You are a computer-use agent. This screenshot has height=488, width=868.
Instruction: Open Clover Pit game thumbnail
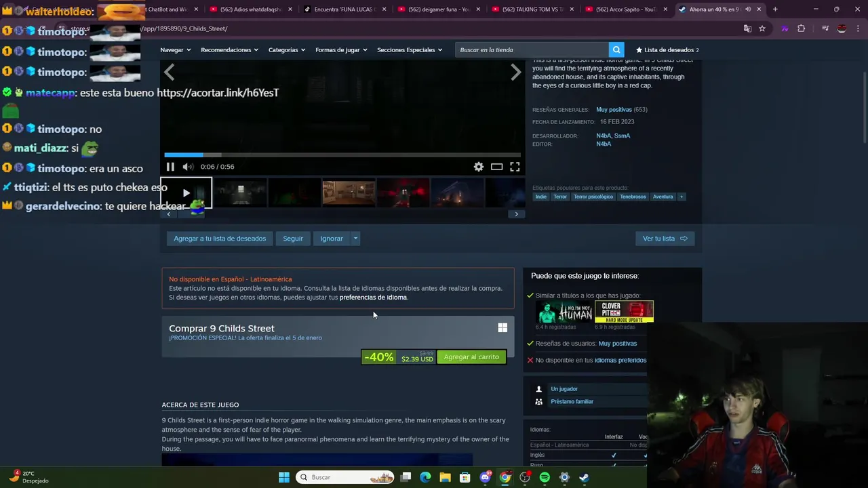tap(624, 312)
